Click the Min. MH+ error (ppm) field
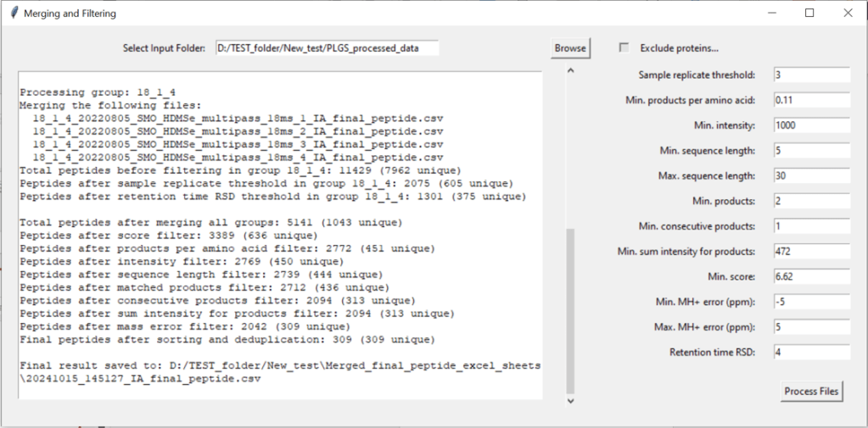Viewport: 868px width, 428px height. coord(810,302)
